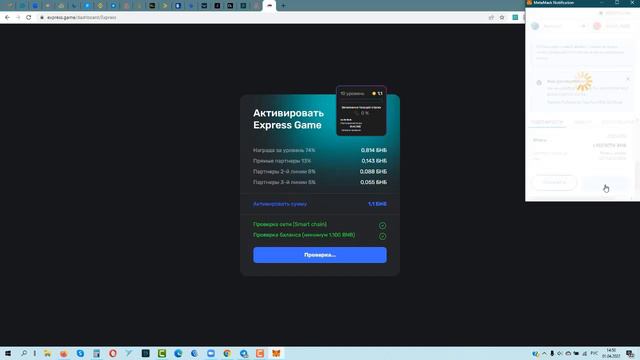Launch Opera browser from the taskbar
The height and width of the screenshot is (360, 640).
113,353
